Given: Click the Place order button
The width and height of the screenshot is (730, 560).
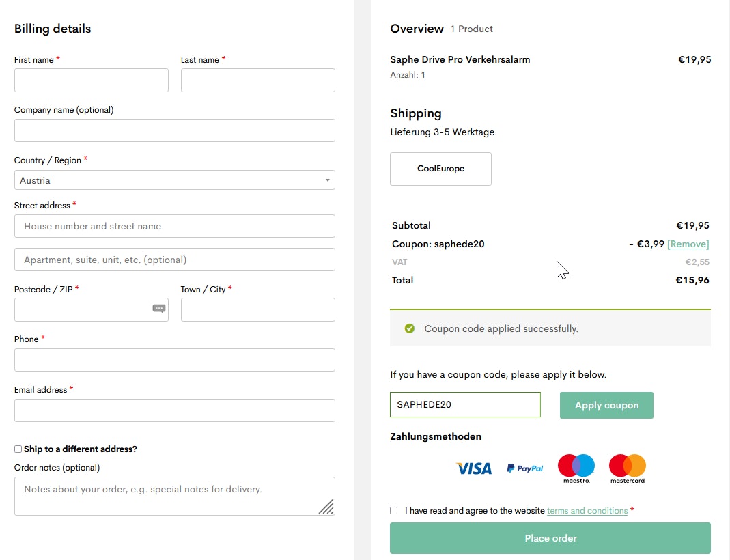Looking at the screenshot, I should 550,538.
